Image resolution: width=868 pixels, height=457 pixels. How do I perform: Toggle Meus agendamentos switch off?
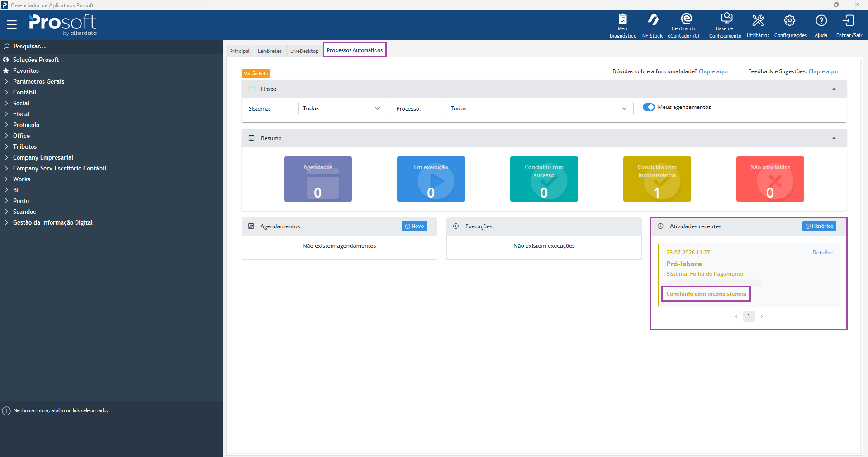pyautogui.click(x=649, y=107)
